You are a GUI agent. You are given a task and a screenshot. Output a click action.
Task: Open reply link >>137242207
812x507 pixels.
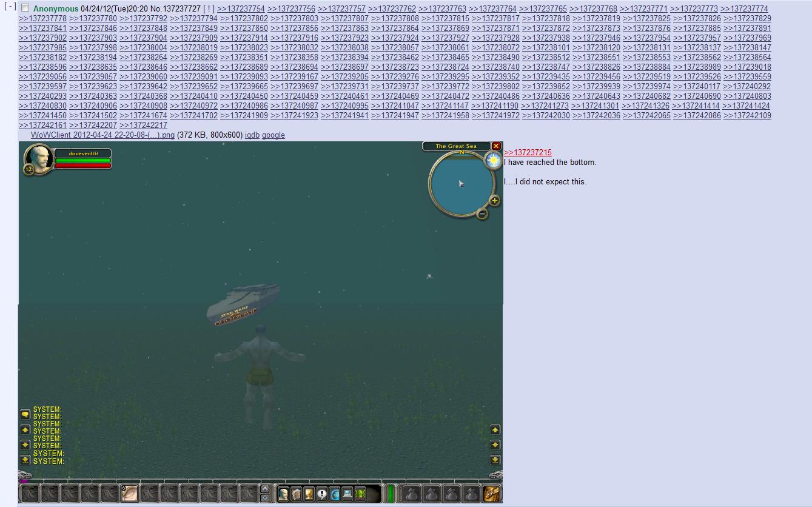point(93,126)
